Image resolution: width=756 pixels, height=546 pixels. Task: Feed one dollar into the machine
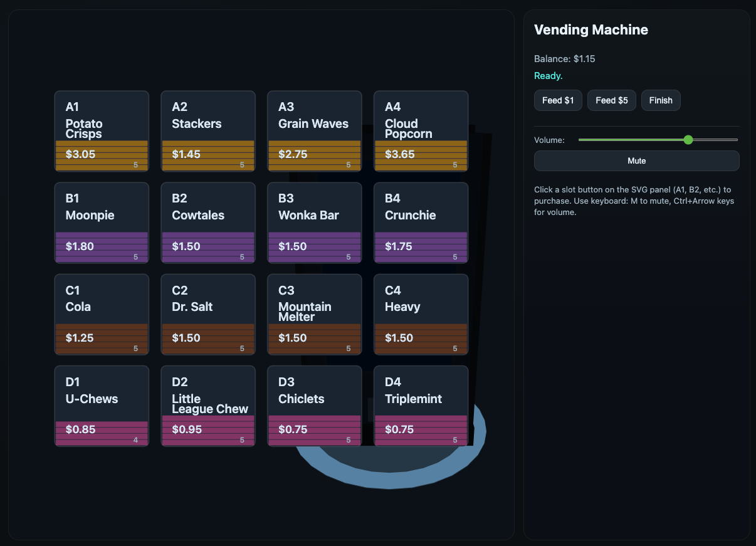pos(558,100)
